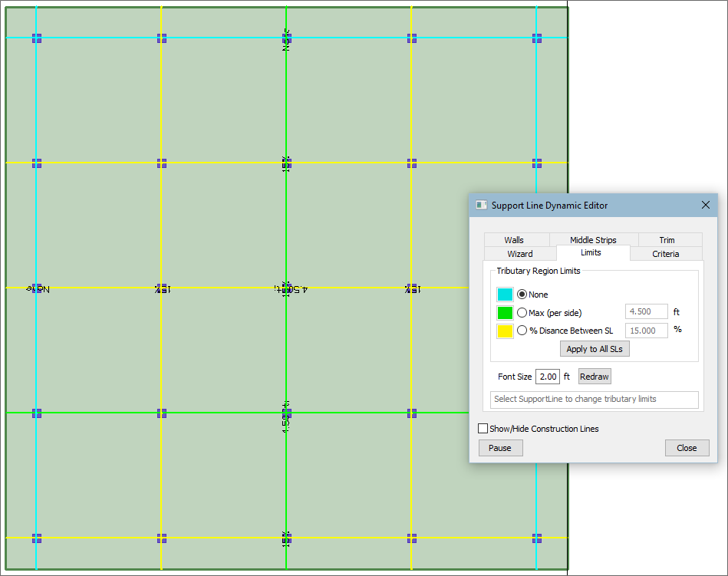The height and width of the screenshot is (576, 728).
Task: Switch to the Criteria tab
Action: click(665, 254)
